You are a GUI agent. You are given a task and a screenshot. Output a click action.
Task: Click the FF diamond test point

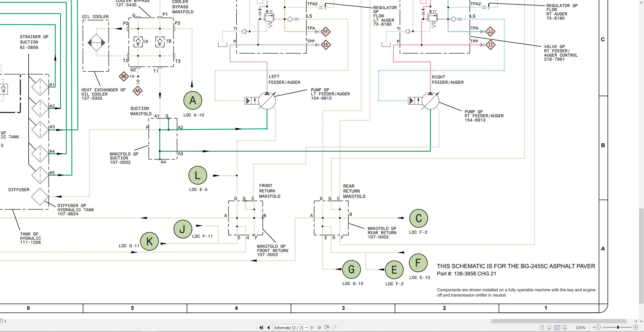pos(326,32)
